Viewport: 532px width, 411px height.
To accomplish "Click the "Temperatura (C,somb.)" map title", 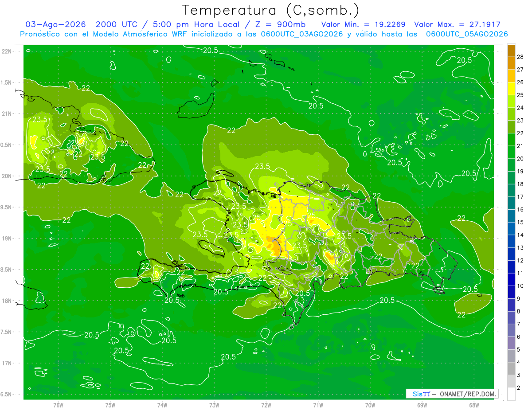I will (271, 10).
